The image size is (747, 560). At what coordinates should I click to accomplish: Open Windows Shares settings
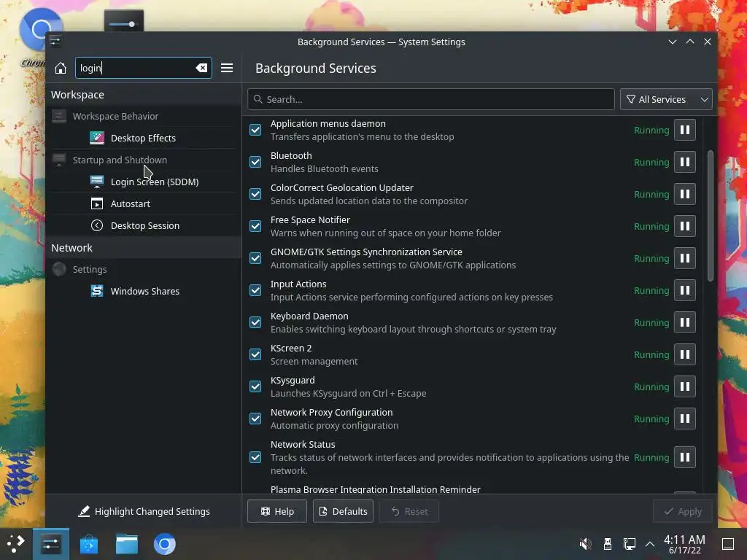(x=143, y=292)
